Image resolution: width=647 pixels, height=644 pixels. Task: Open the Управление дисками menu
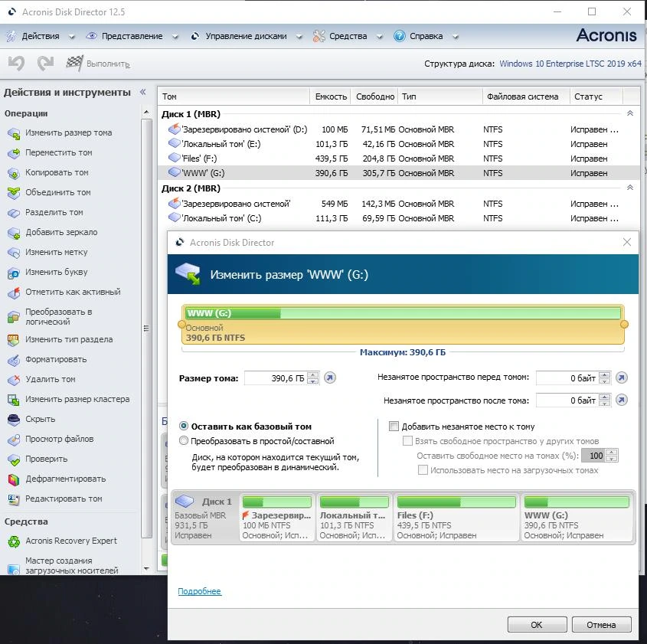pos(247,36)
